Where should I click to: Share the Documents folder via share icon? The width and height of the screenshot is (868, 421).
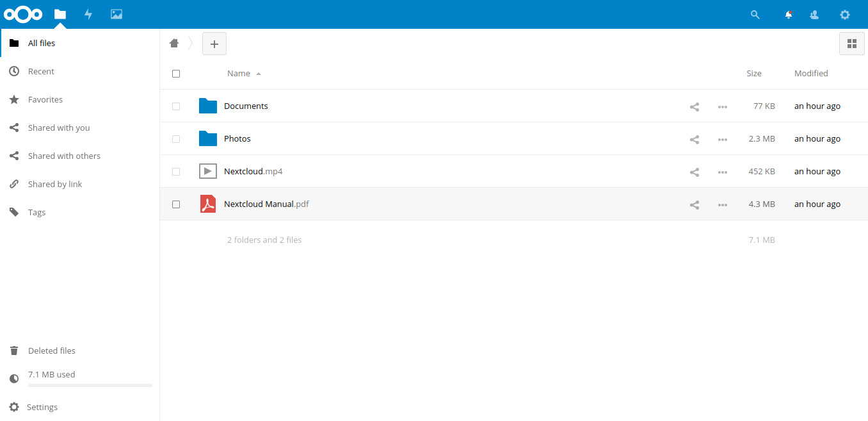pos(694,107)
